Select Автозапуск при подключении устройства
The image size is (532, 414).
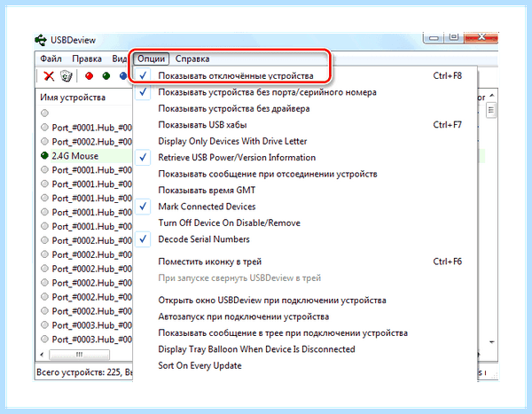tap(305, 316)
